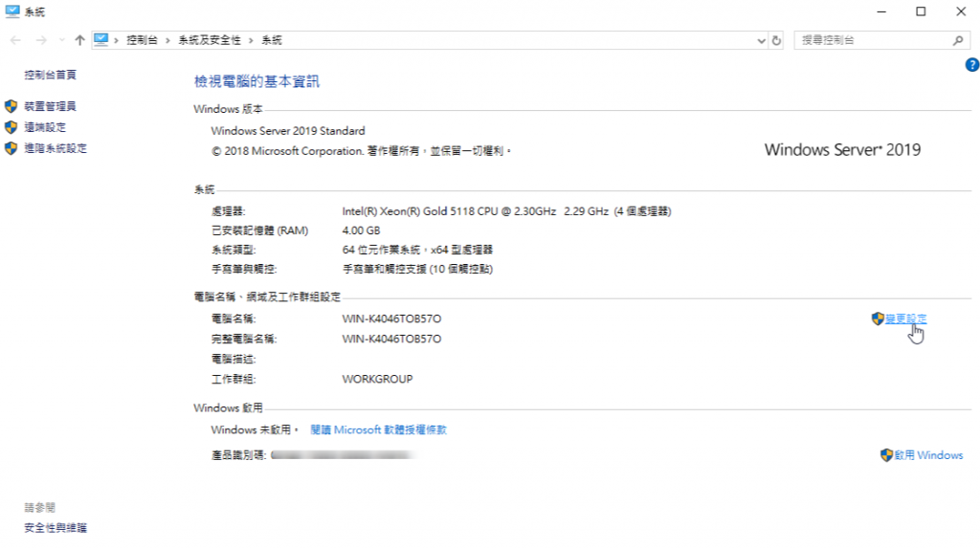Go up one level with up arrow
Viewport: 980px width, 549px height.
tap(79, 40)
